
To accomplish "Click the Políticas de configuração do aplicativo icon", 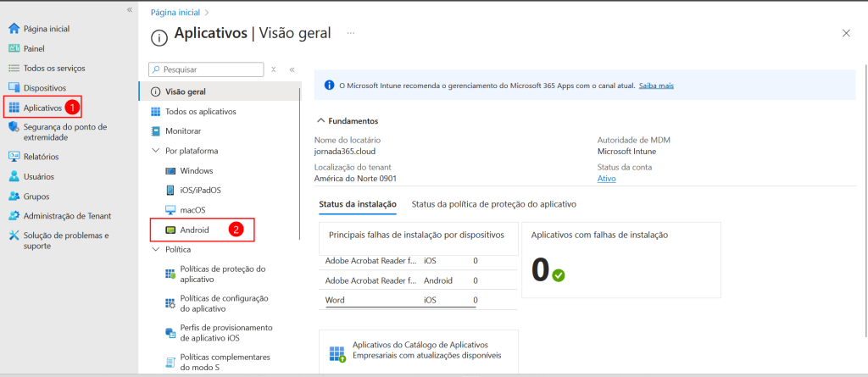I will 170,303.
